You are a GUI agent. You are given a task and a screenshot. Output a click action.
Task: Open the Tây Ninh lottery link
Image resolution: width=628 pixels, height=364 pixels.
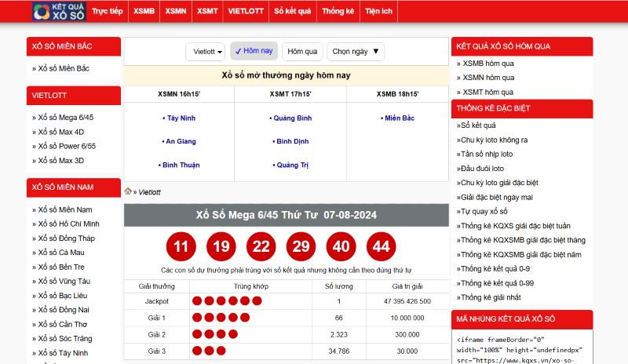pyautogui.click(x=180, y=118)
